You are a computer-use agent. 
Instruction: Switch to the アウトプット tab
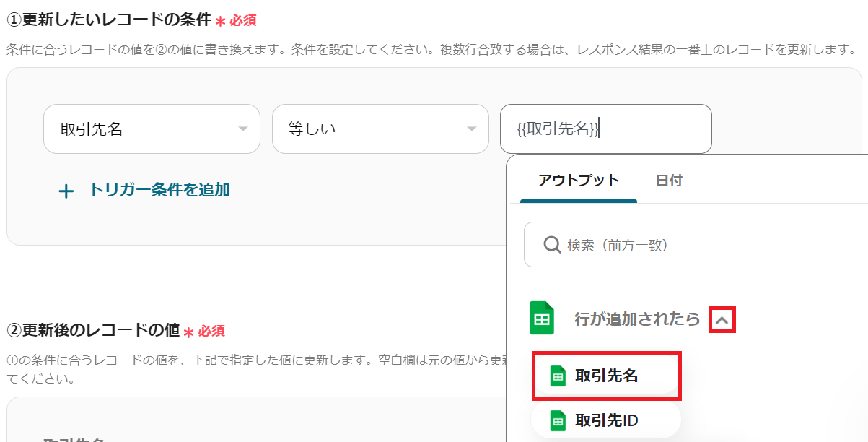coord(579,181)
